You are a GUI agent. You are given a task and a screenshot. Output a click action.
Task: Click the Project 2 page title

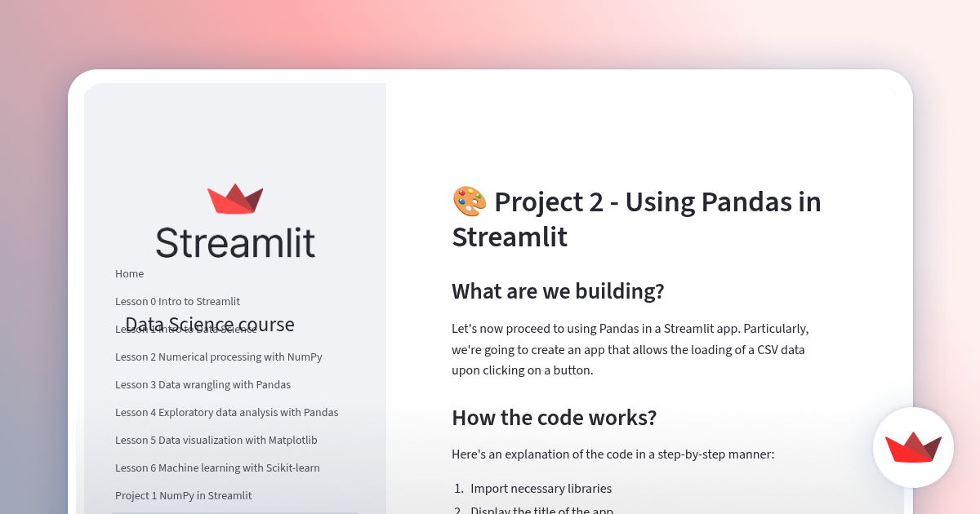(636, 219)
